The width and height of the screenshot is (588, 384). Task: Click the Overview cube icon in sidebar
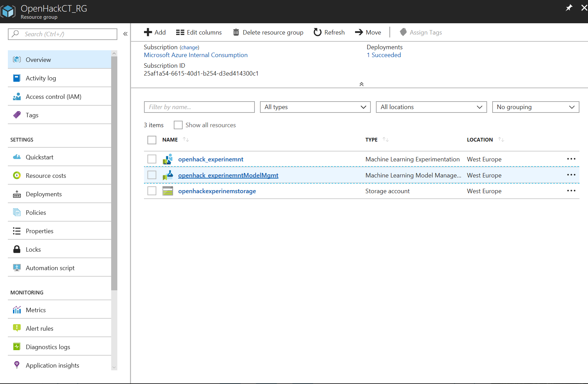coord(17,59)
